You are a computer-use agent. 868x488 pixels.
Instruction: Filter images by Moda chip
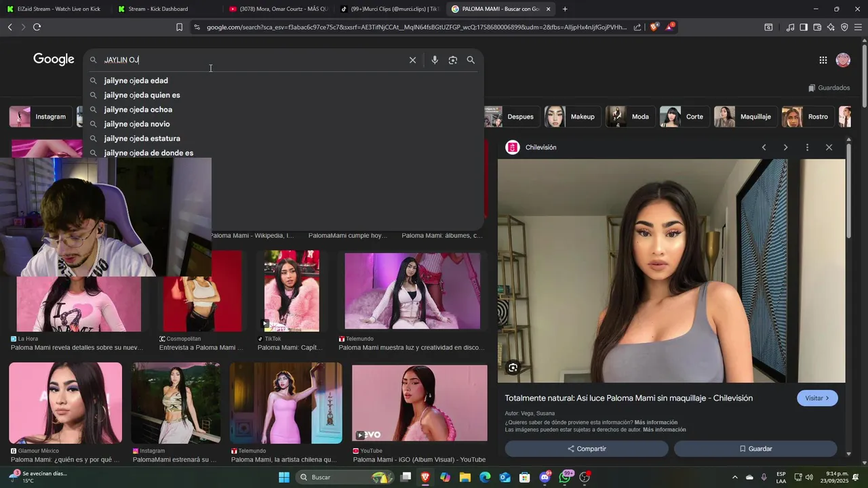point(630,117)
